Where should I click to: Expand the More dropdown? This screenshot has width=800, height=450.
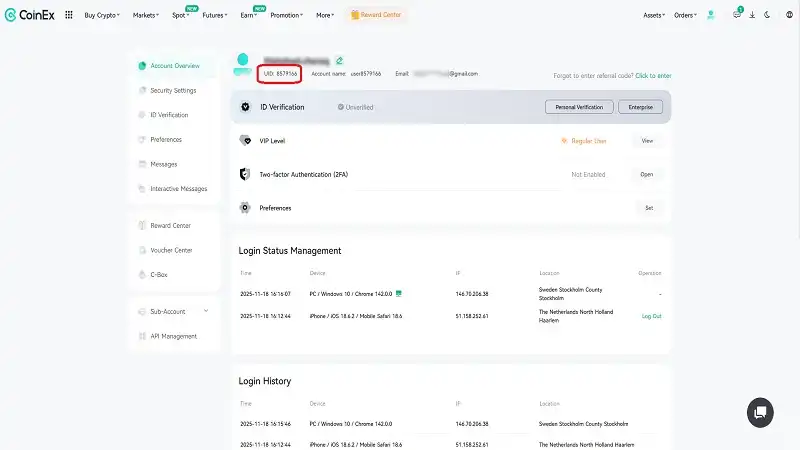pyautogui.click(x=325, y=15)
